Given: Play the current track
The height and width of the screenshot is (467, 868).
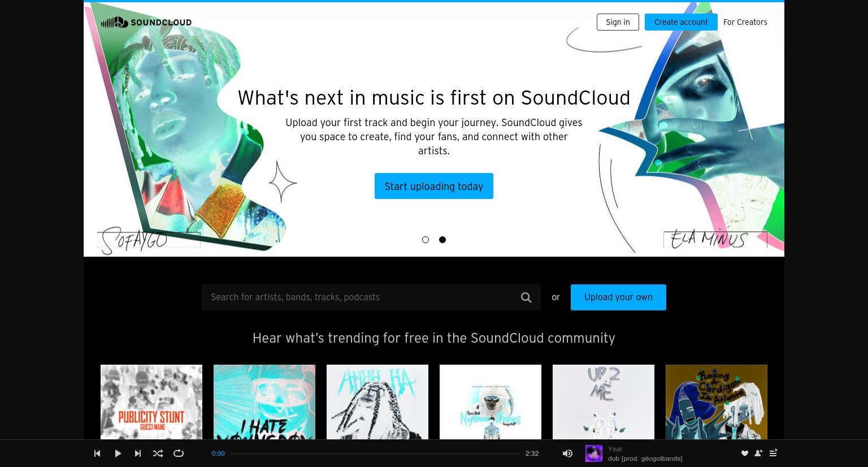Looking at the screenshot, I should pos(118,453).
